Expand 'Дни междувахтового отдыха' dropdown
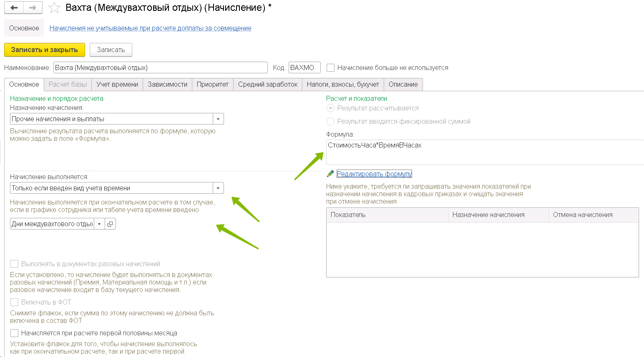This screenshot has width=644, height=357. point(99,224)
